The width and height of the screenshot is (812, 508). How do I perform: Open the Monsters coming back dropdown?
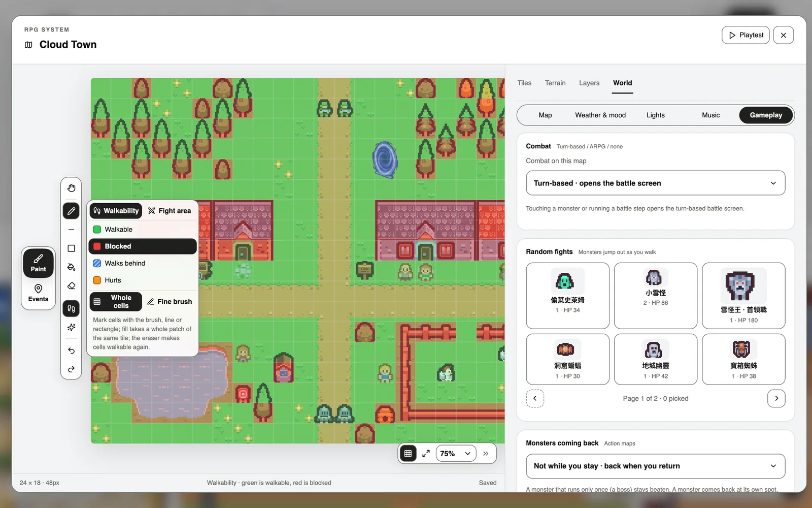(x=655, y=466)
